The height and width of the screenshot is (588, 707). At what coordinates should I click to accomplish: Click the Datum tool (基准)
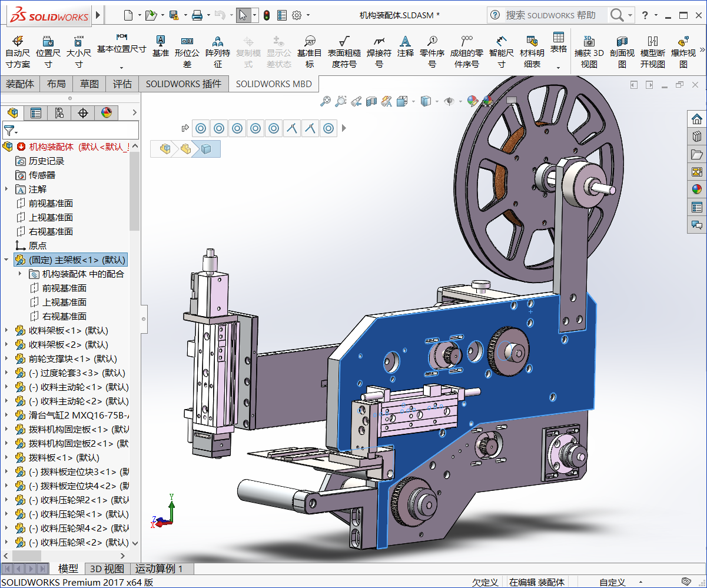(x=161, y=45)
